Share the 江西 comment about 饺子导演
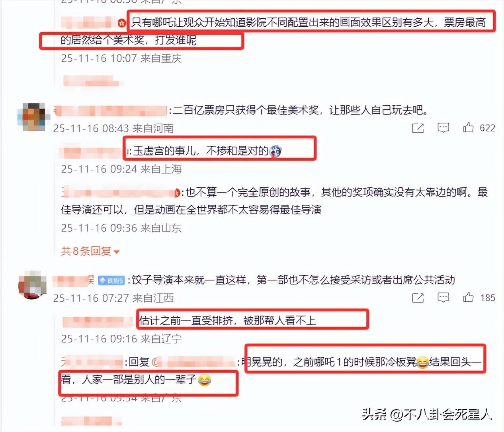 point(418,298)
